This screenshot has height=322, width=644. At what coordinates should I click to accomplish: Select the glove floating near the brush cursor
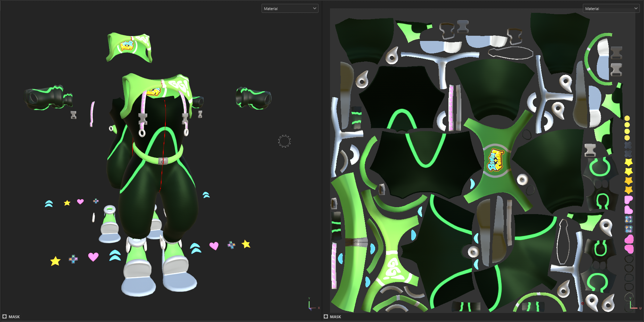tap(254, 98)
